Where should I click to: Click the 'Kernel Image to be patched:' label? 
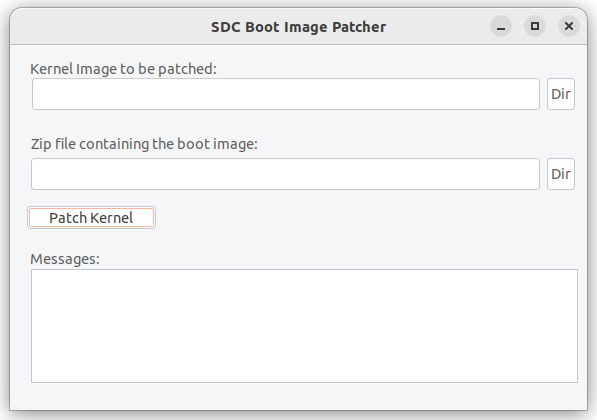coord(123,69)
